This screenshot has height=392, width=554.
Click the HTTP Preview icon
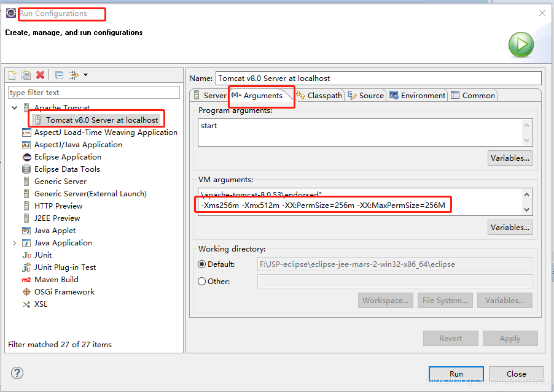pyautogui.click(x=26, y=206)
